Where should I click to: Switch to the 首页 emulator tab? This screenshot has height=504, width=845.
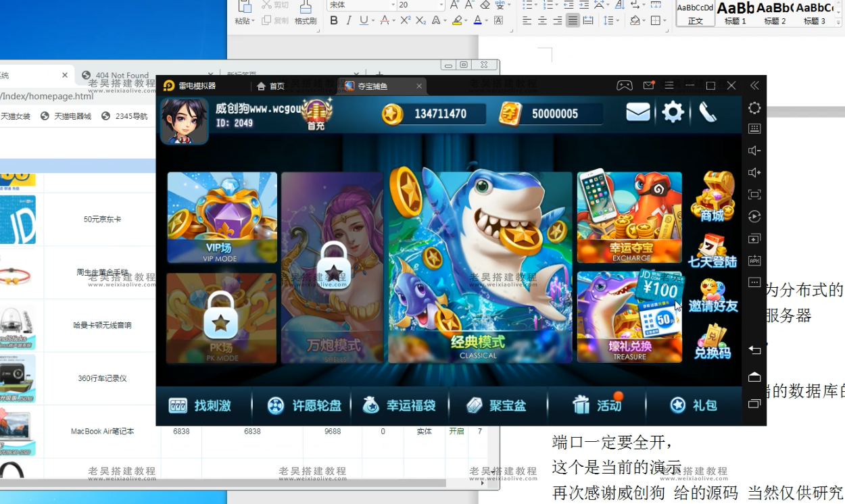(x=270, y=86)
